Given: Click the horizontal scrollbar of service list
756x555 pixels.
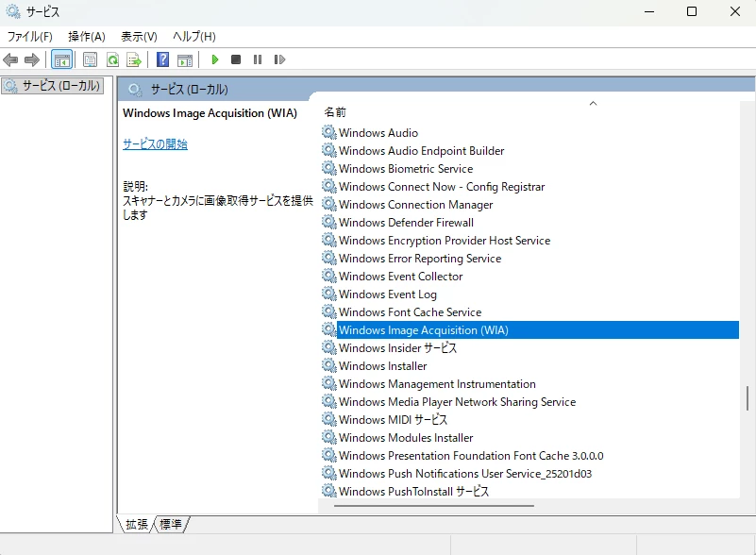Looking at the screenshot, I should click(434, 506).
